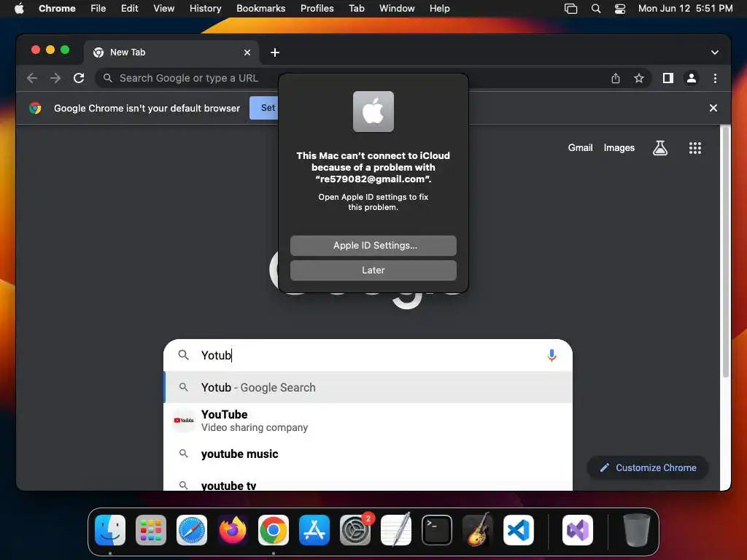Click the Chrome icon in the dock
The image size is (747, 560).
pos(274,530)
